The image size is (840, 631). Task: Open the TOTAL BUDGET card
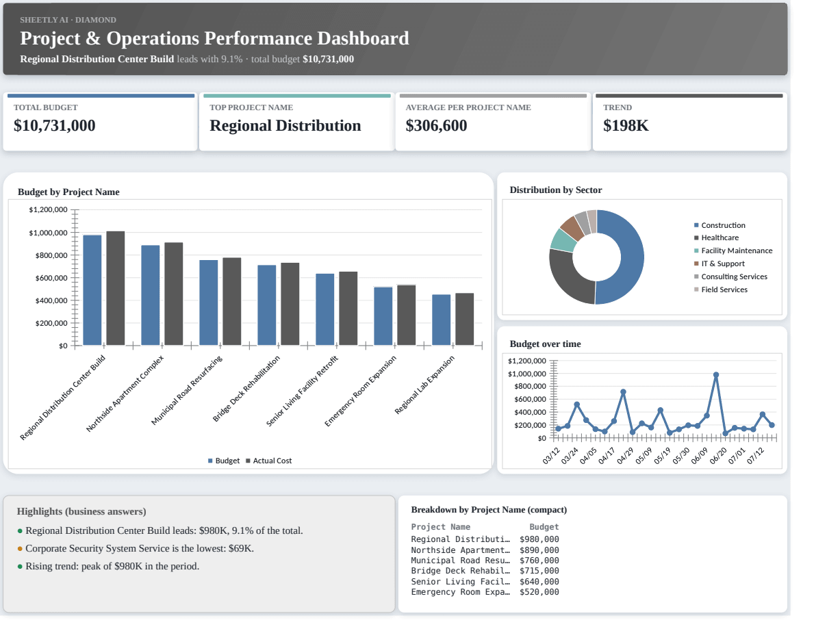(100, 122)
